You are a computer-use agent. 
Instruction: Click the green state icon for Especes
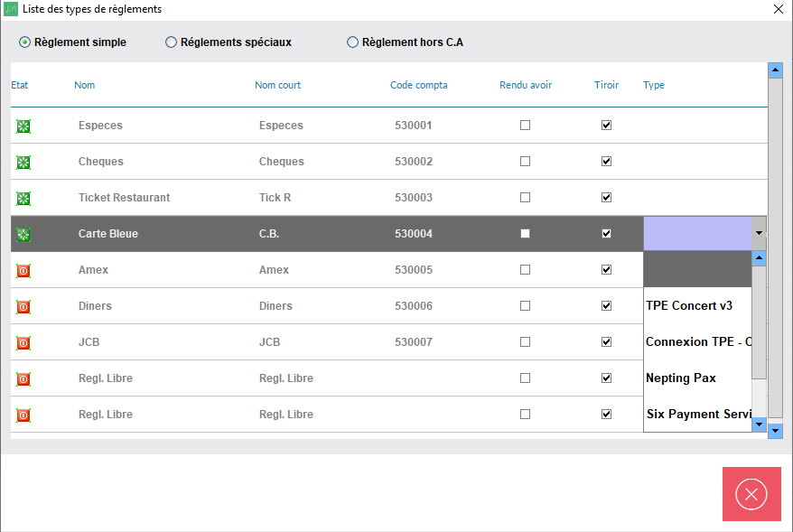coord(23,126)
